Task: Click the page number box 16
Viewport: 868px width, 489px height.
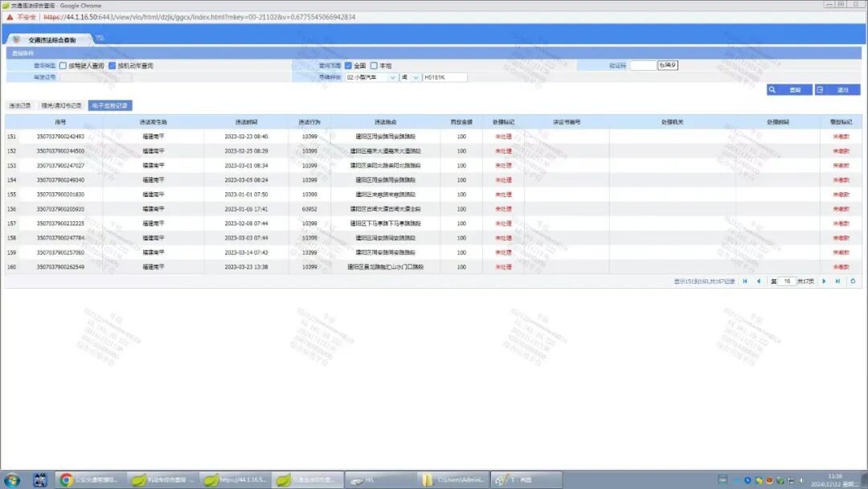Action: click(x=787, y=281)
